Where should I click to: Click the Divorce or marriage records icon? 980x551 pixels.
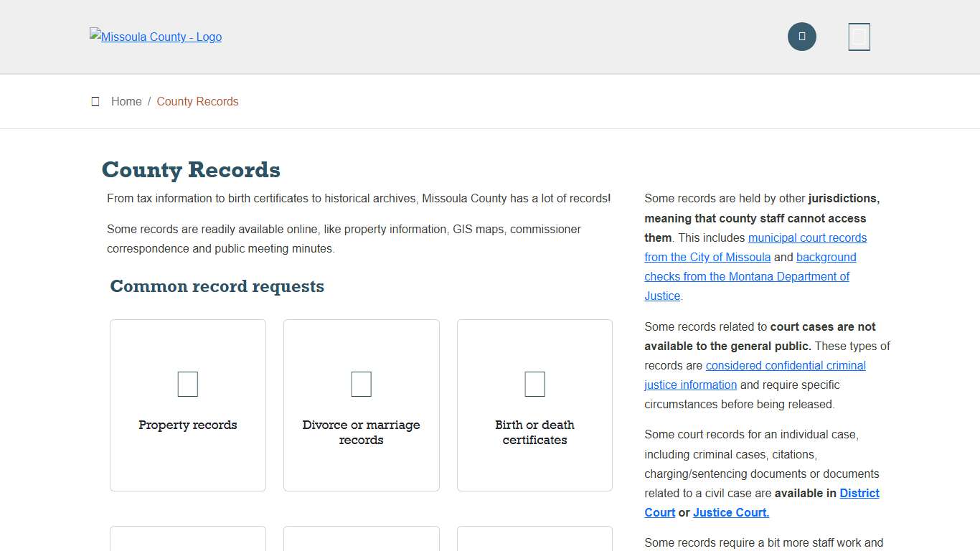361,384
